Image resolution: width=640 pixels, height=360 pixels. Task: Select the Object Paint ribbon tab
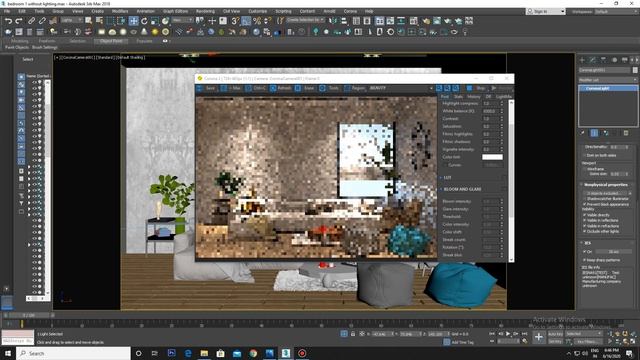point(111,41)
